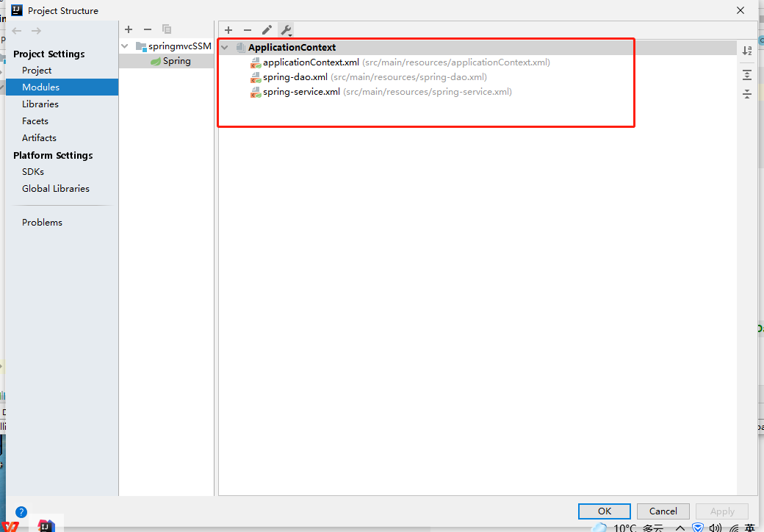Close the Project Structure dialog
Viewport: 764px width, 532px height.
pyautogui.click(x=740, y=10)
